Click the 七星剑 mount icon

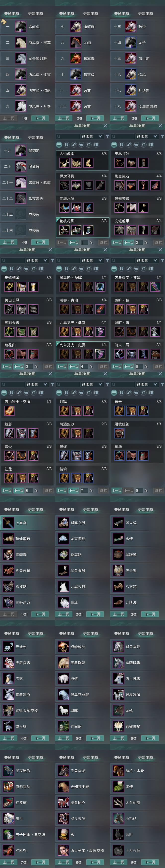pos(8,523)
